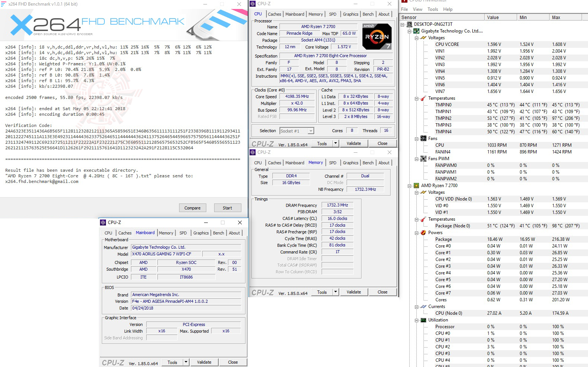Click the Min column header

[533, 17]
